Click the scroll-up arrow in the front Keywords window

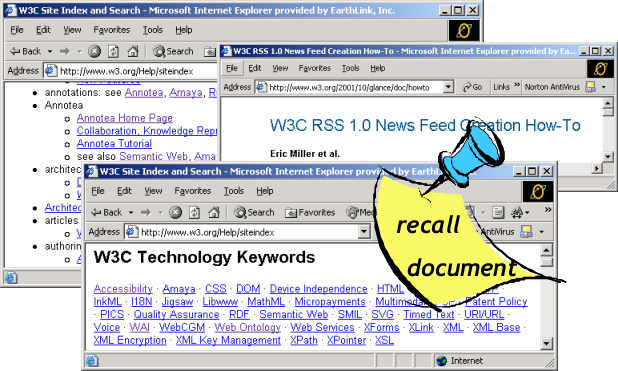tap(546, 250)
